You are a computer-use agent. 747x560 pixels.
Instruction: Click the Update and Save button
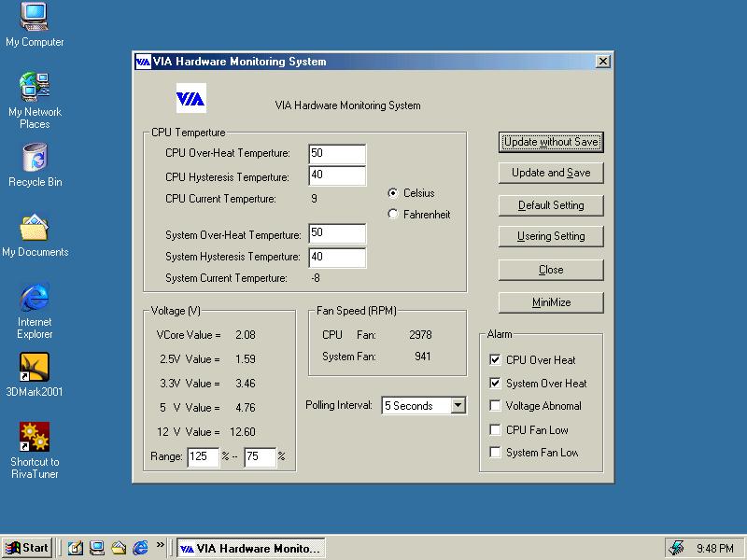click(x=551, y=173)
